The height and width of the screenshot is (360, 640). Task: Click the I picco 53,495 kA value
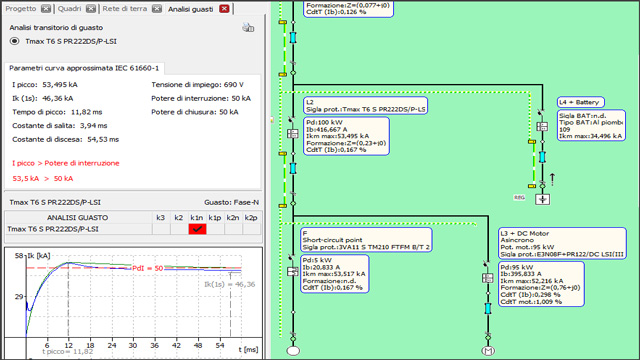point(45,85)
